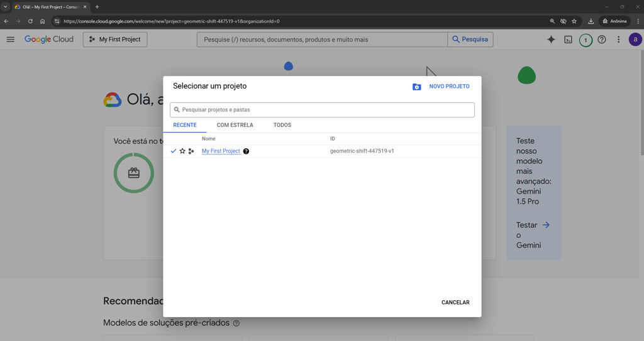Click the gift credit progress ring
644x341 pixels.
click(x=134, y=173)
